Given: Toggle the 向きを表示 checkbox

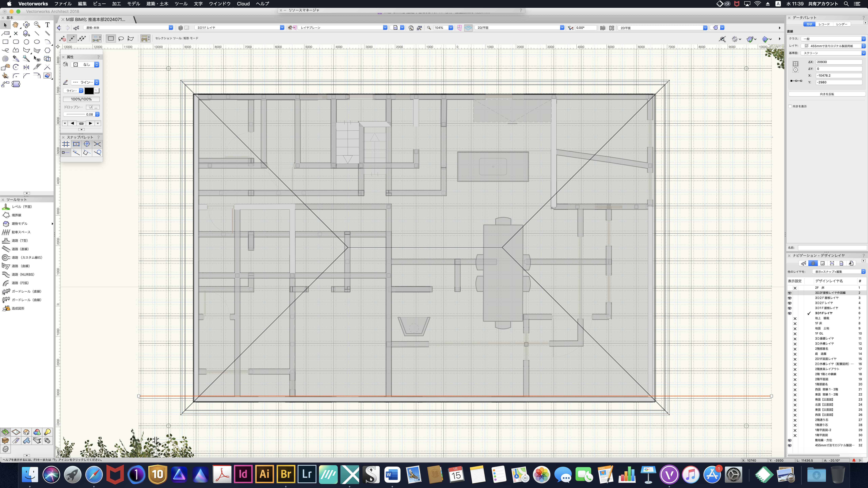Looking at the screenshot, I should pos(790,106).
